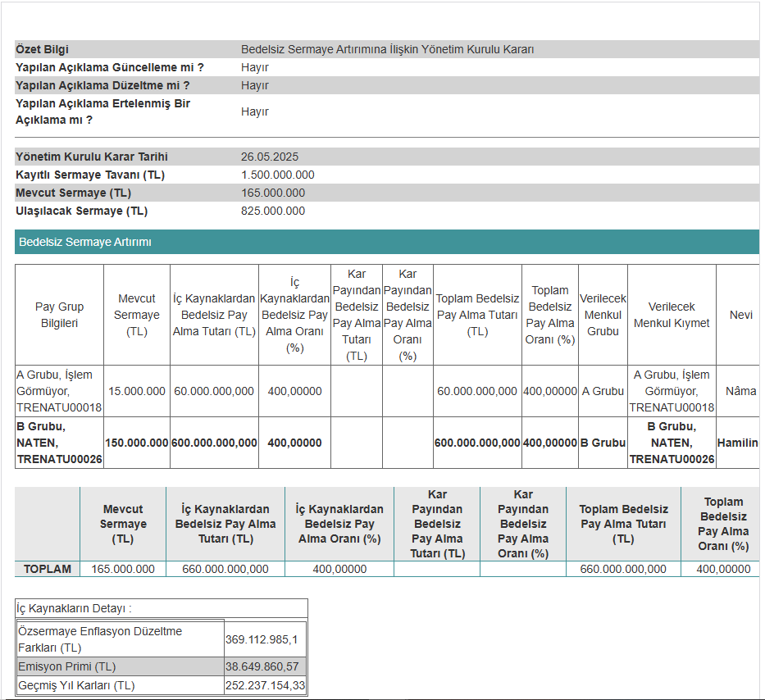Screen dimensions: 765x700
Task: Click the Geçmiş Yıl Karları value 252.237.154,33
Action: pos(266,685)
